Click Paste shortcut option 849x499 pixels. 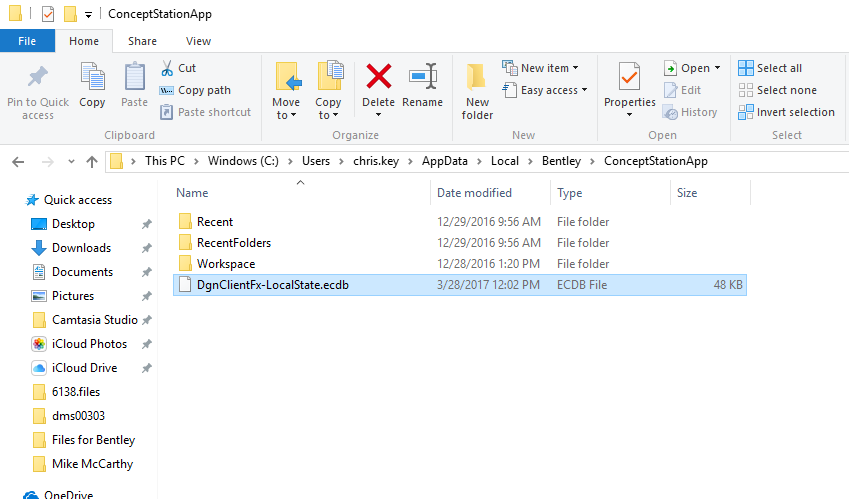[205, 112]
